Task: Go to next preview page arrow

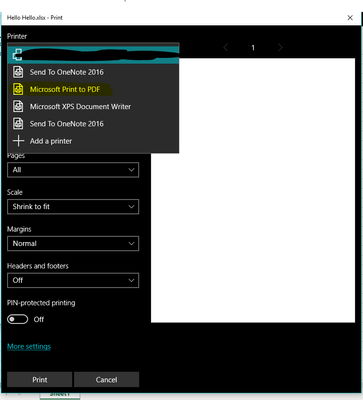Action: click(x=280, y=48)
